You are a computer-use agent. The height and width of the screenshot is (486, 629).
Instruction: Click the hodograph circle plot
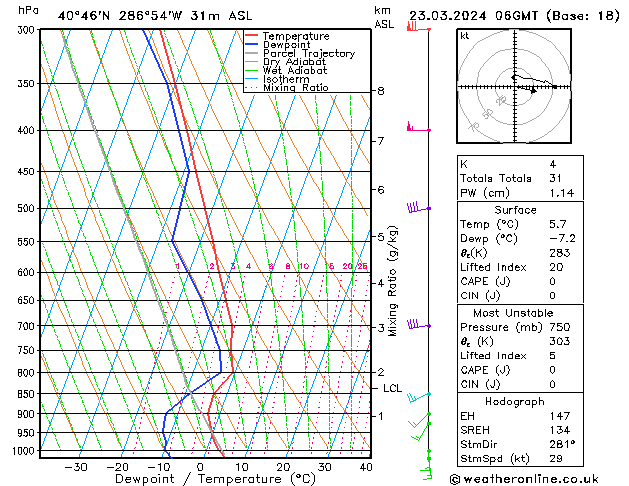pos(514,86)
